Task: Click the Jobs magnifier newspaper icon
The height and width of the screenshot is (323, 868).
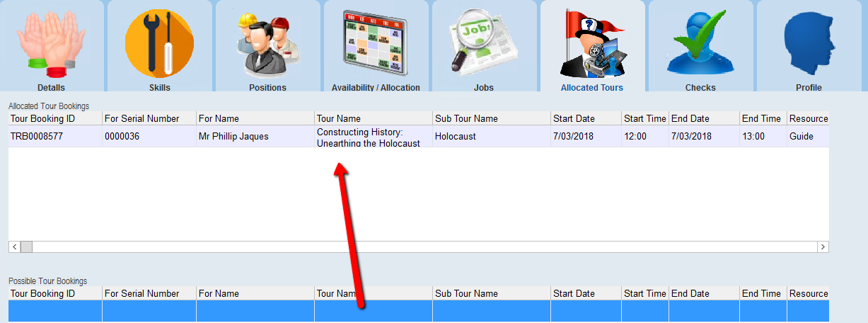Action: [x=484, y=42]
